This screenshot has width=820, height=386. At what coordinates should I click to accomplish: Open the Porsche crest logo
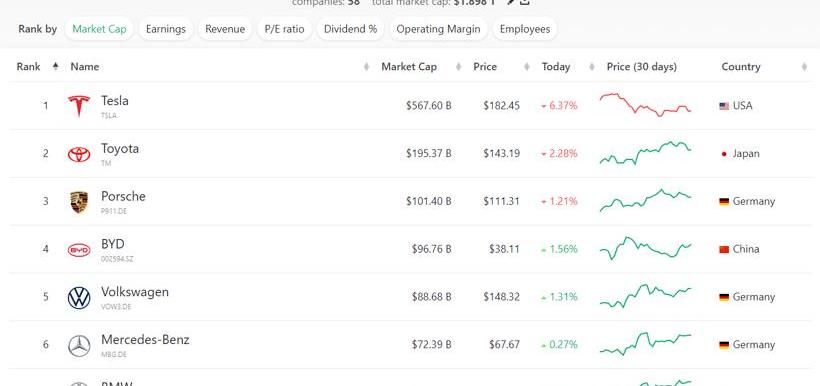tap(79, 202)
